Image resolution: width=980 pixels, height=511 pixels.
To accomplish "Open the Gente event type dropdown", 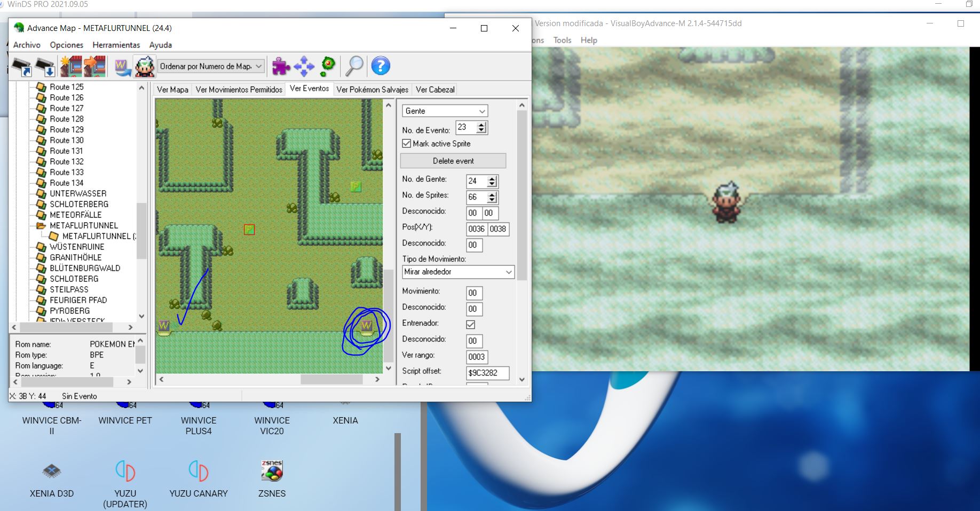I will pos(445,111).
